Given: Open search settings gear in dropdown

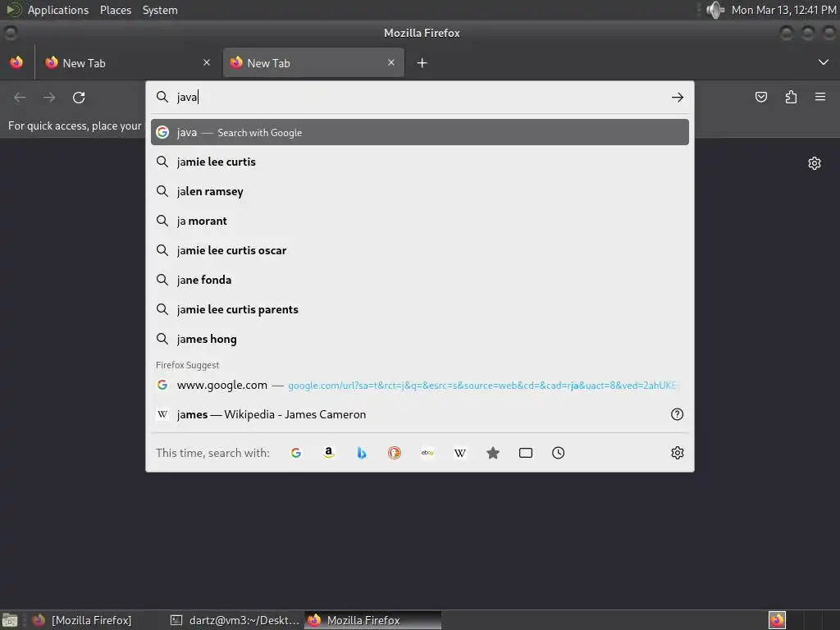Looking at the screenshot, I should pos(677,453).
